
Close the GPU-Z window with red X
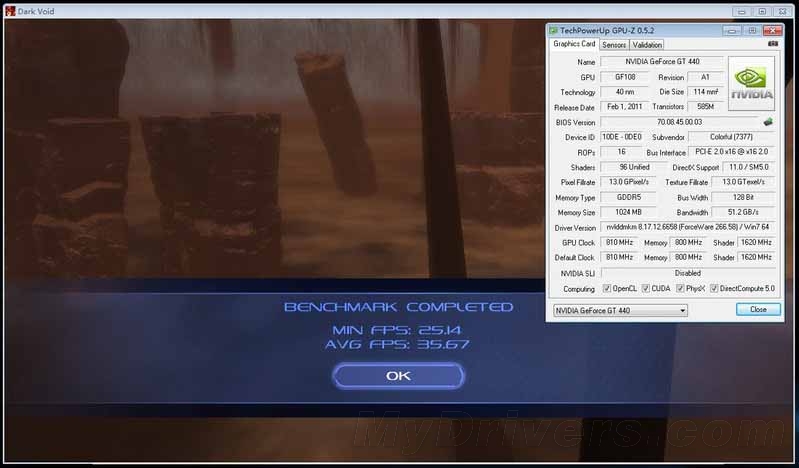click(773, 31)
